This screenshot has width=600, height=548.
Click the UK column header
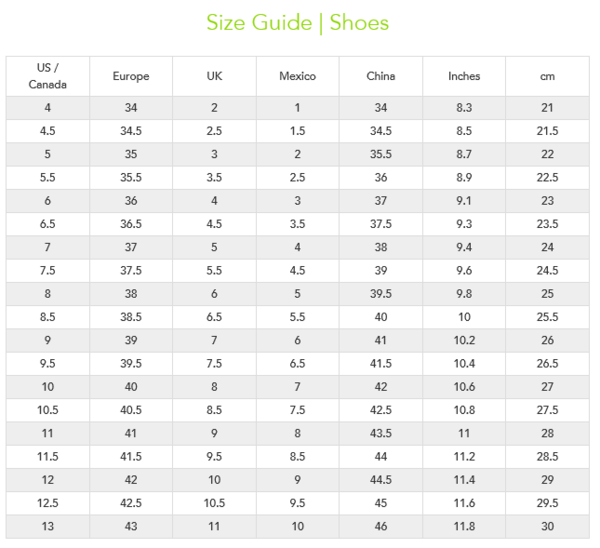click(x=214, y=76)
